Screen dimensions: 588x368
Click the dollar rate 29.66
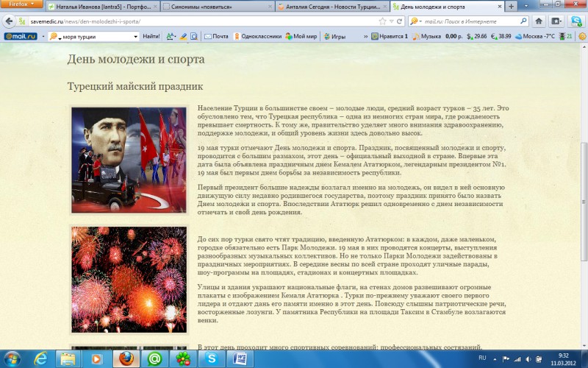[x=477, y=36]
